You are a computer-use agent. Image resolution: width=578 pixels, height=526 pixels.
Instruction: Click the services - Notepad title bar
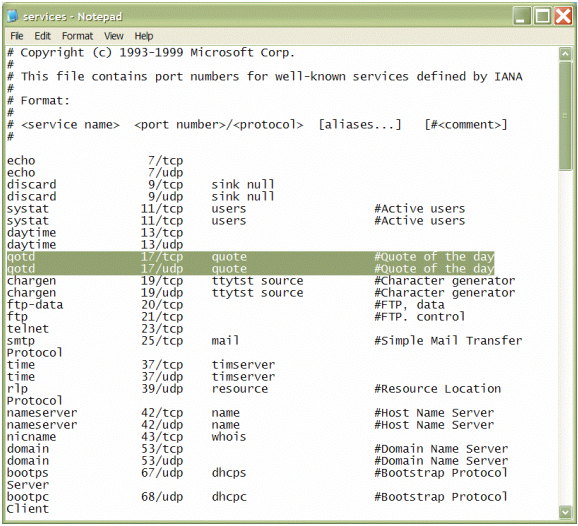(x=258, y=16)
